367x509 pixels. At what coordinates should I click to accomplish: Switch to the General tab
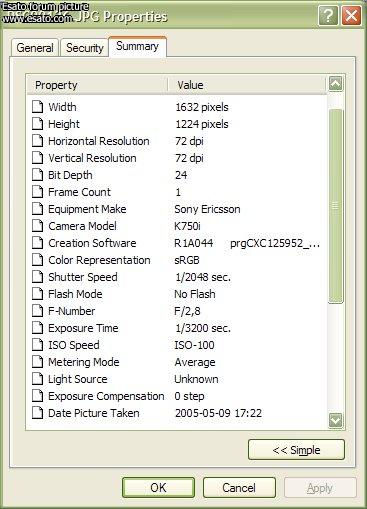pos(35,48)
